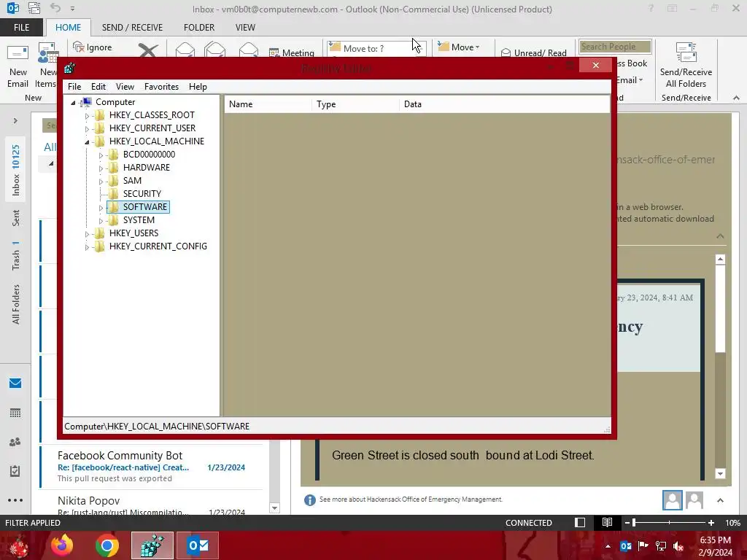The width and height of the screenshot is (747, 560).
Task: Launch Chrome from taskbar
Action: click(107, 545)
